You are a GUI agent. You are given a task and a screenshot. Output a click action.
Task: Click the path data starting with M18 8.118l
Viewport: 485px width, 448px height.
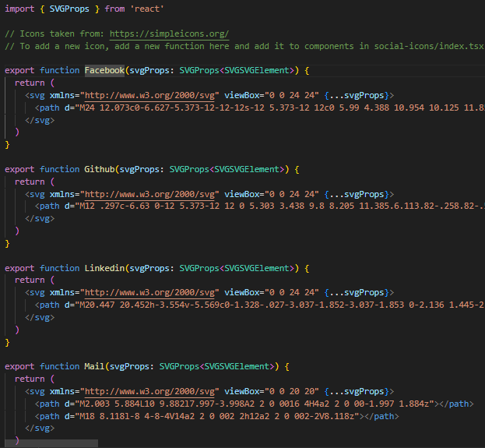coord(217,416)
